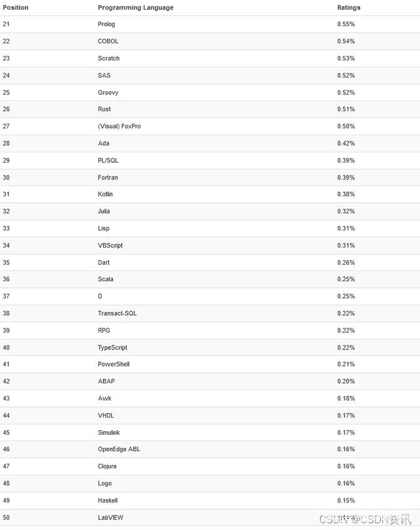Image resolution: width=420 pixels, height=530 pixels.
Task: Click TypeScript in the language column
Action: point(112,347)
